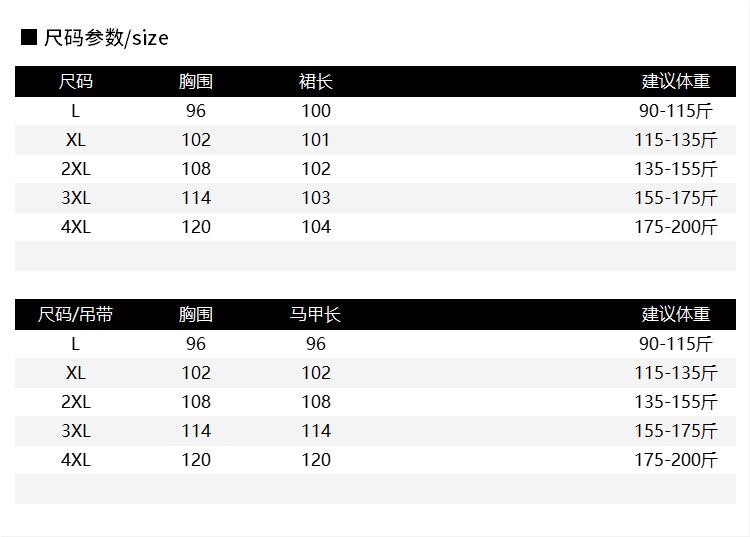
Task: Select the 裙长 value 101
Action: [316, 140]
